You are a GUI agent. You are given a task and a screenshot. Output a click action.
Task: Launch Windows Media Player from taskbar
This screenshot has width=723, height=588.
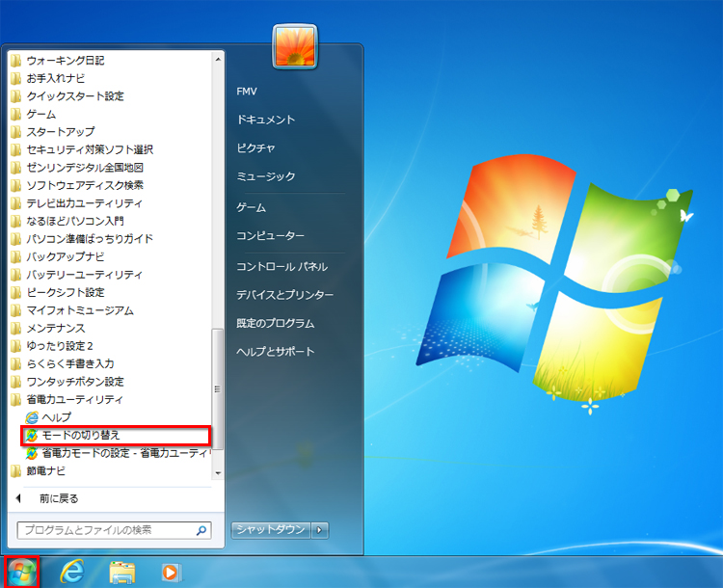172,573
